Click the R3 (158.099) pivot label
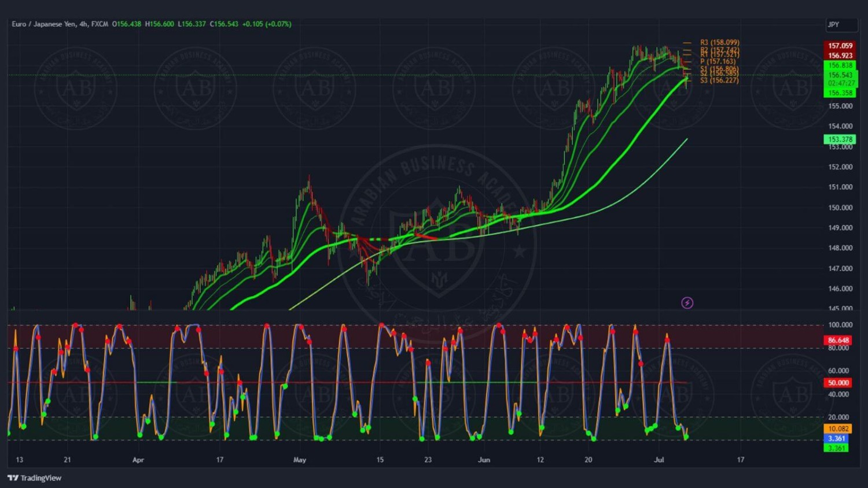The width and height of the screenshot is (868, 488). (719, 42)
